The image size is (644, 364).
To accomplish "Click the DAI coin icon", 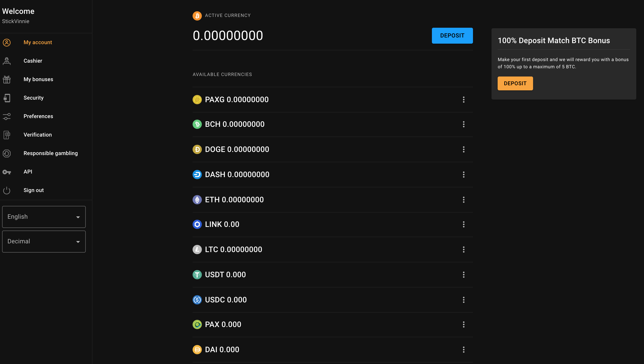I will pos(197,350).
